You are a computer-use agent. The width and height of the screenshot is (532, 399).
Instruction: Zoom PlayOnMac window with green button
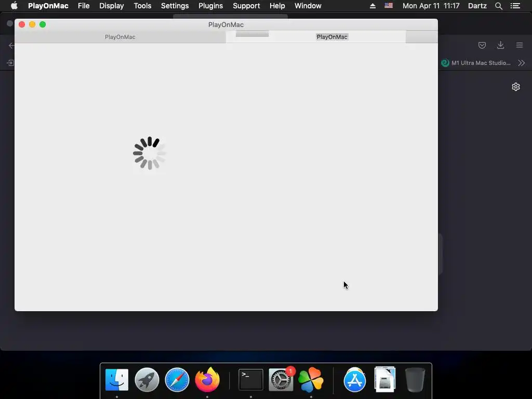43,24
